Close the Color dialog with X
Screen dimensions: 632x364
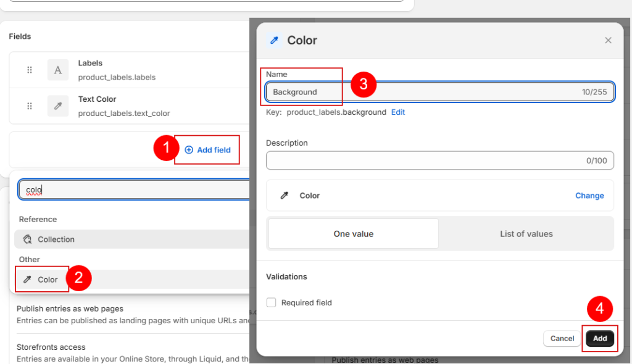pyautogui.click(x=608, y=41)
